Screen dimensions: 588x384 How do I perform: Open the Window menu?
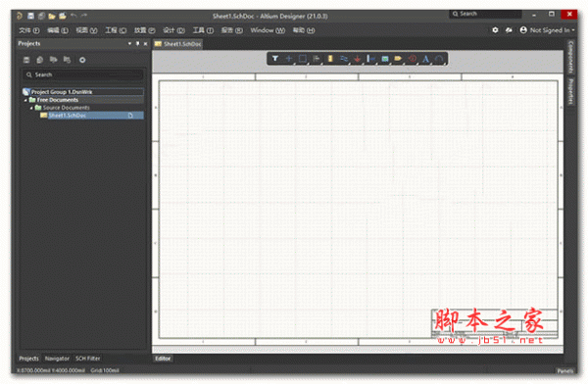268,30
